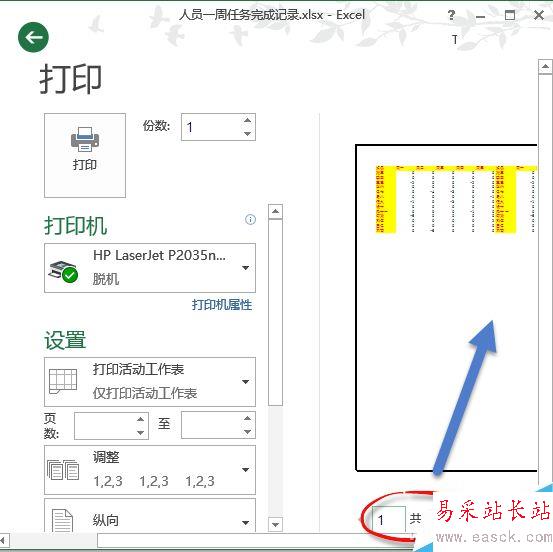553x552 pixels.
Task: Click the print preview page thumbnail
Action: [446, 308]
